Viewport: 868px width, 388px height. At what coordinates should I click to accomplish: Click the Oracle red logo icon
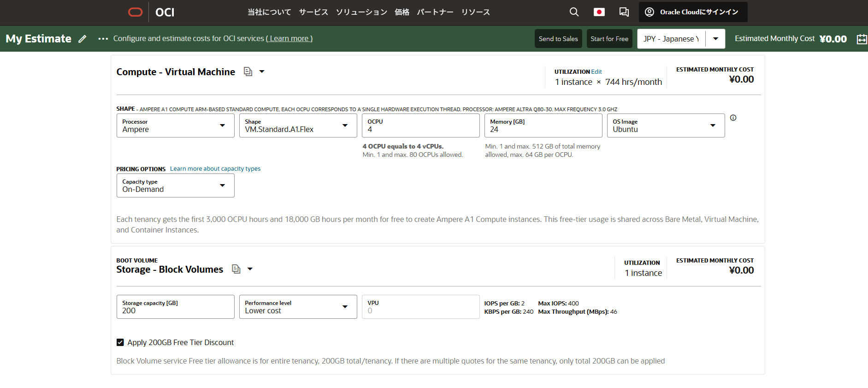[135, 12]
